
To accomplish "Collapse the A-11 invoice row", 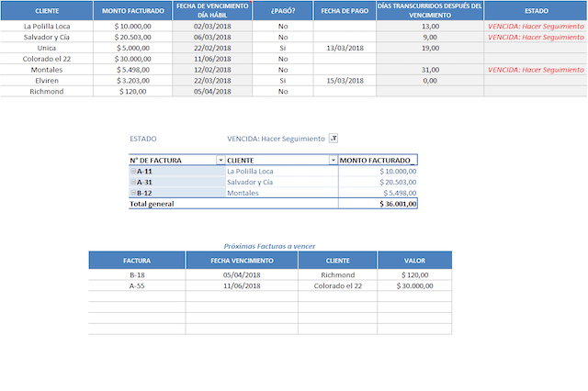I will [x=132, y=171].
